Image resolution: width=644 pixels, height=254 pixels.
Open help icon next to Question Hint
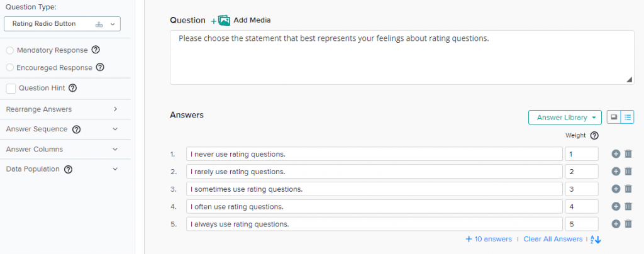pyautogui.click(x=73, y=88)
